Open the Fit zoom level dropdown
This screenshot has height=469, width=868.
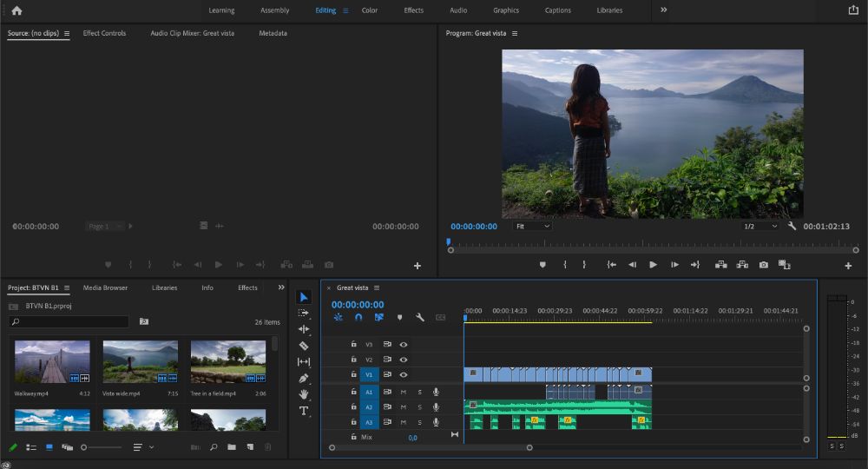point(533,226)
